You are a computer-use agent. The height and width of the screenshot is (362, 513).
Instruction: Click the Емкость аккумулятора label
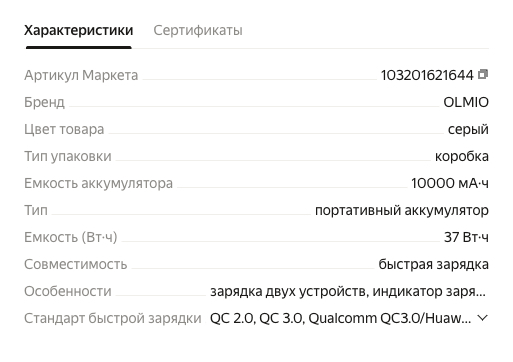98,183
